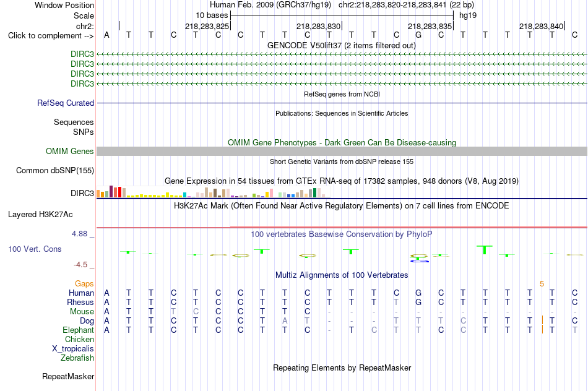Click position label 218,283,830
588x391 pixels.
318,26
